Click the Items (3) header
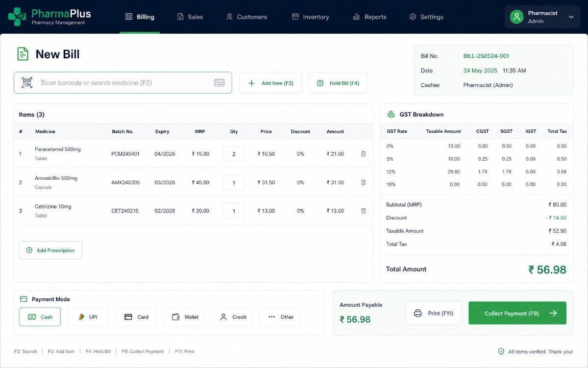The image size is (588, 368). pyautogui.click(x=32, y=115)
